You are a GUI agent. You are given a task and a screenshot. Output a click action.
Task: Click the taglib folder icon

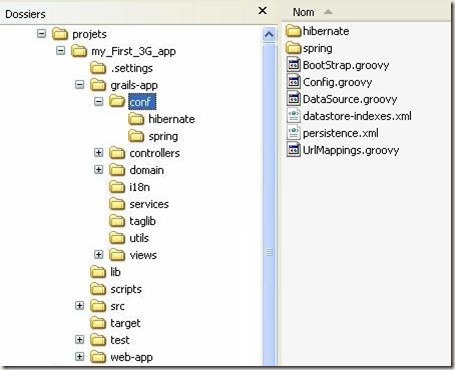pyautogui.click(x=117, y=221)
